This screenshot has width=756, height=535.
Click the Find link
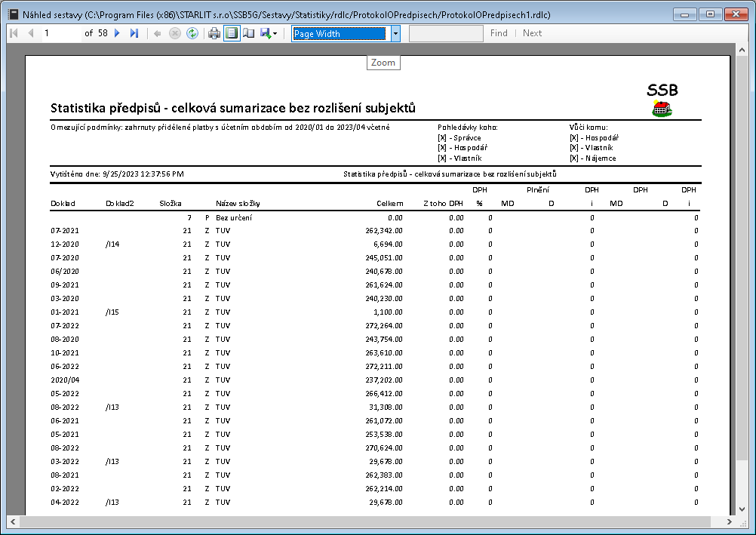coord(499,33)
